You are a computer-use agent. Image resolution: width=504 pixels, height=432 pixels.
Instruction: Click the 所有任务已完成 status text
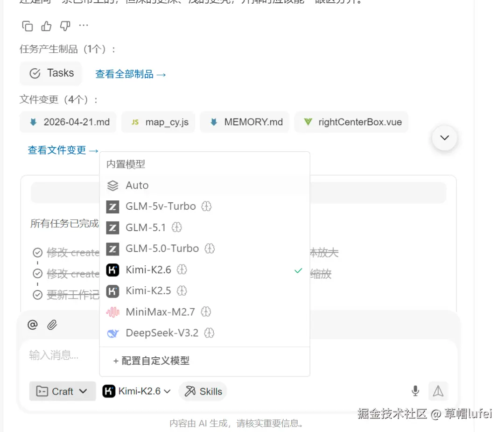pos(64,223)
